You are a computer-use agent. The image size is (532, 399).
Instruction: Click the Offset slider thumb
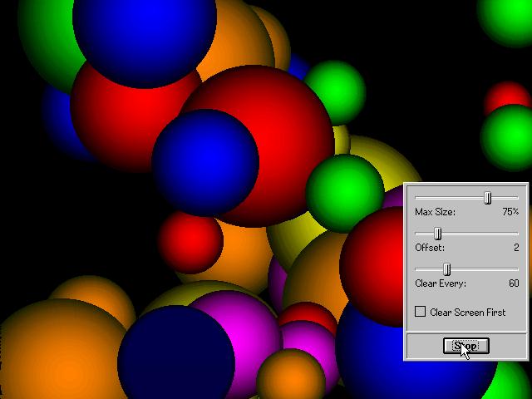click(x=438, y=234)
